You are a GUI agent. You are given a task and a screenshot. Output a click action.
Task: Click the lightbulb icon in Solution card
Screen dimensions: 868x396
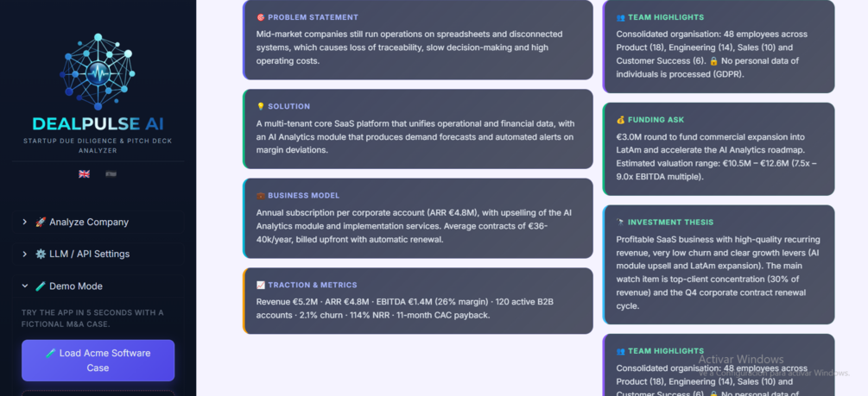[261, 106]
